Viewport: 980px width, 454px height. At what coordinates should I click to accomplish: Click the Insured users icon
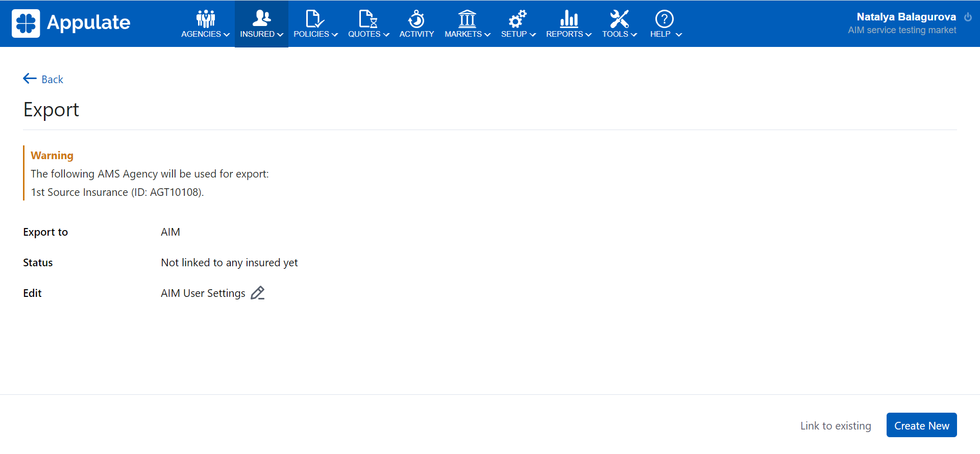(261, 18)
